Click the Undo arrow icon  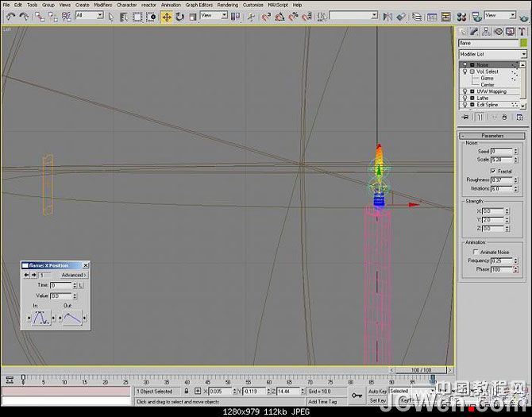(10, 16)
